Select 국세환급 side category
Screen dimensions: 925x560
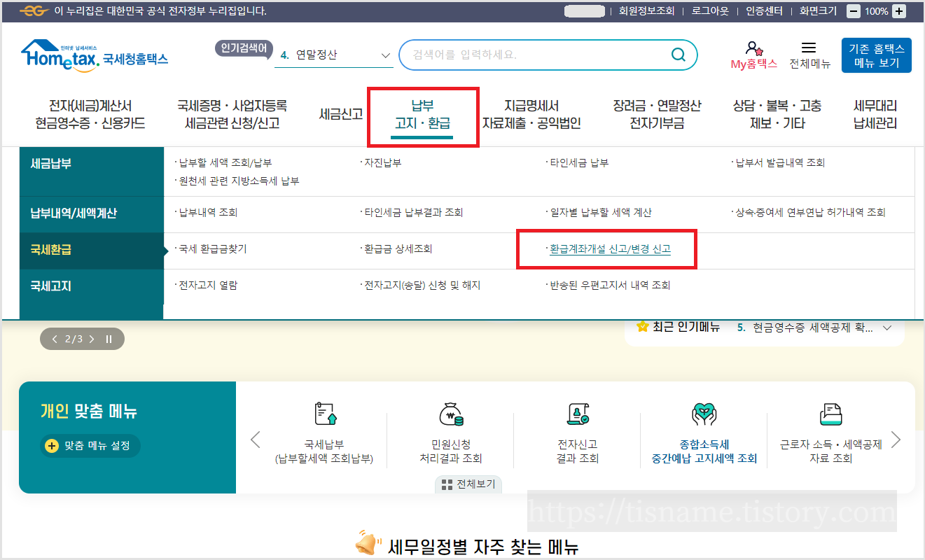point(92,251)
